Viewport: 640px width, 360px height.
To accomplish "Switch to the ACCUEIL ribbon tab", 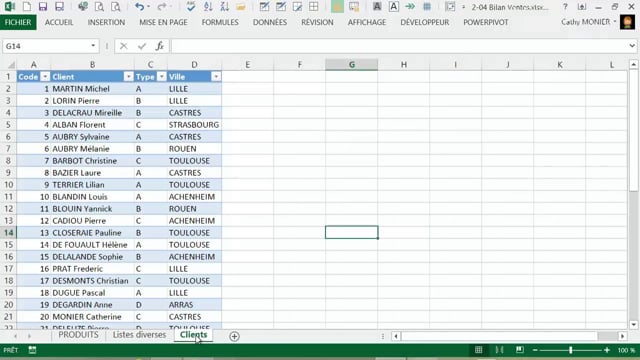I will pos(59,22).
